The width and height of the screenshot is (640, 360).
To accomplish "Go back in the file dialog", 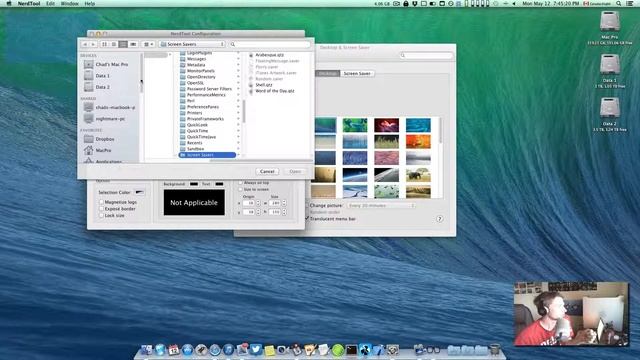I will pyautogui.click(x=85, y=44).
